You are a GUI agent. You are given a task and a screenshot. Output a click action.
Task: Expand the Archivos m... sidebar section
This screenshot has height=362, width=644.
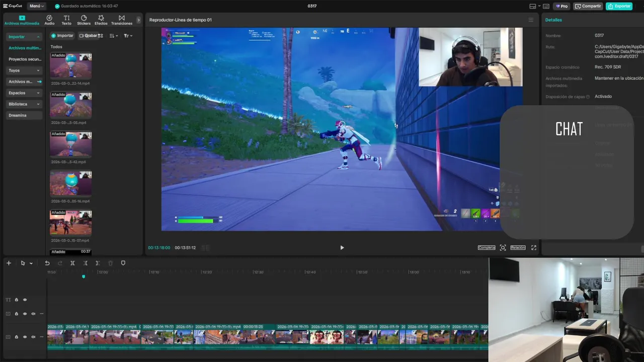click(x=24, y=81)
